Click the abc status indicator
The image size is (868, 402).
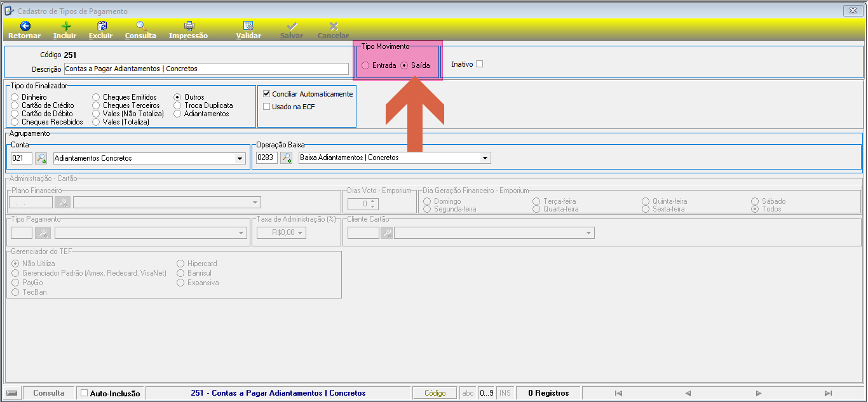click(x=468, y=393)
